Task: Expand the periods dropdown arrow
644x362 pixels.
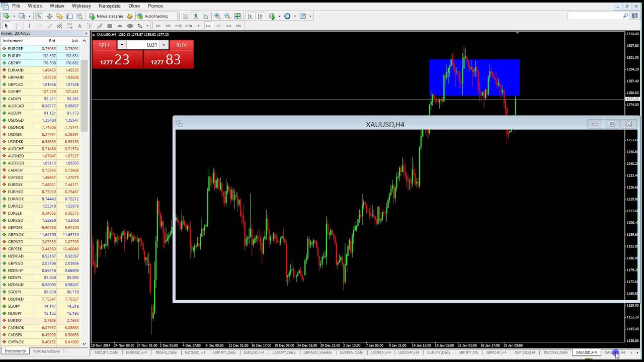Action: click(x=295, y=16)
